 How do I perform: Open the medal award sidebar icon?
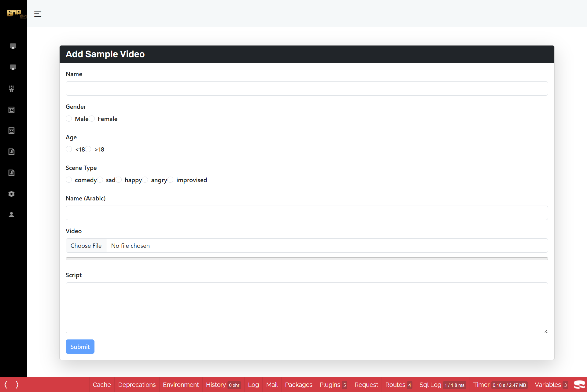pos(12,89)
